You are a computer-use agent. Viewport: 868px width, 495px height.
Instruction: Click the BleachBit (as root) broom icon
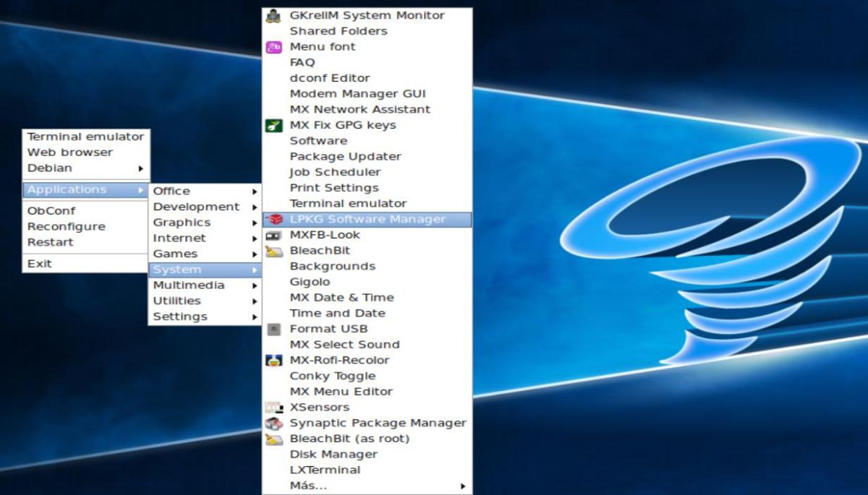click(273, 439)
